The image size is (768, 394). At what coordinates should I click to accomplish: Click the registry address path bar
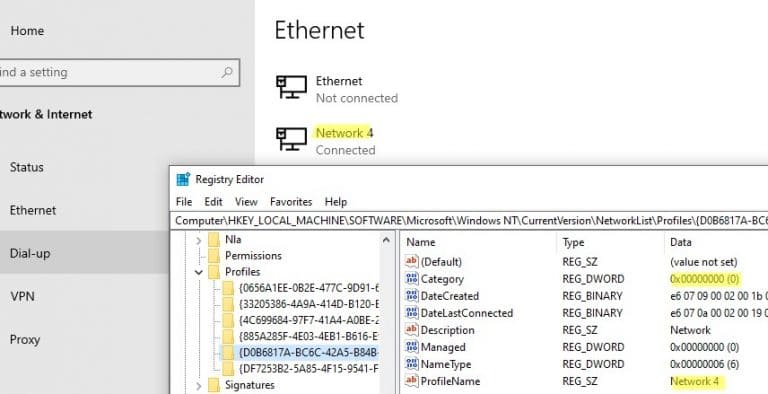469,221
